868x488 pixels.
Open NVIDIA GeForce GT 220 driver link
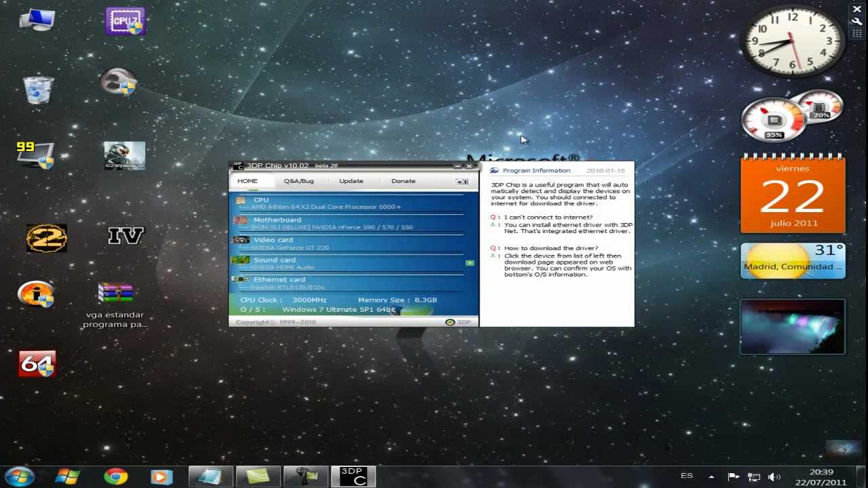tap(290, 247)
